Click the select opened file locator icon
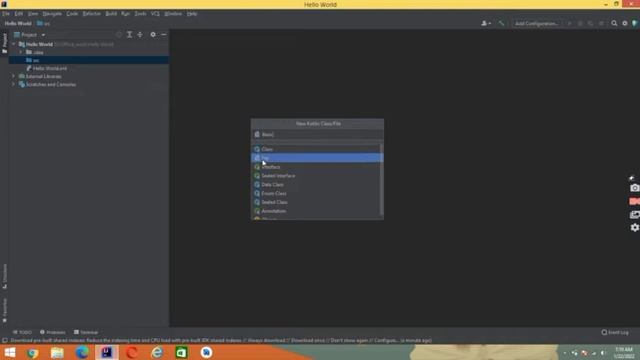Viewport: 640px width, 360px height. (119, 35)
